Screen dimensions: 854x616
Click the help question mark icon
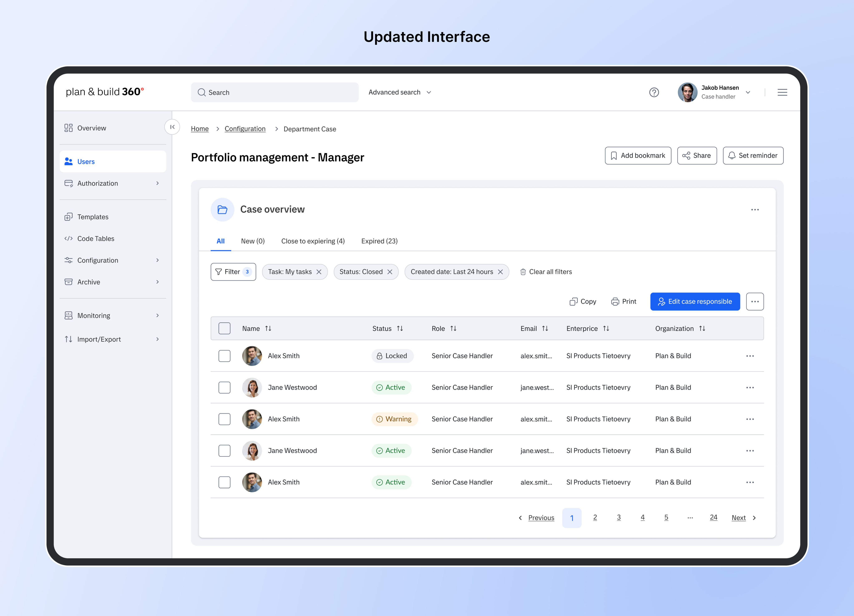pyautogui.click(x=654, y=92)
